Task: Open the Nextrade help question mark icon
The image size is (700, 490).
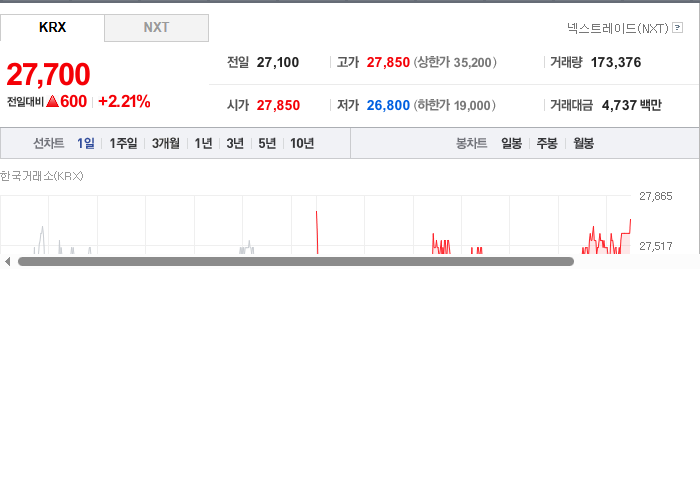Action: click(x=677, y=28)
